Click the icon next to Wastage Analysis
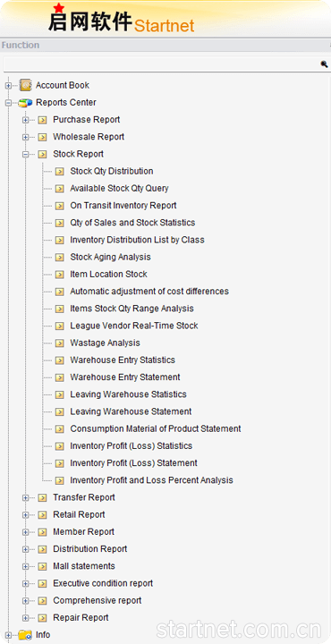This screenshot has width=331, height=644. [x=60, y=343]
